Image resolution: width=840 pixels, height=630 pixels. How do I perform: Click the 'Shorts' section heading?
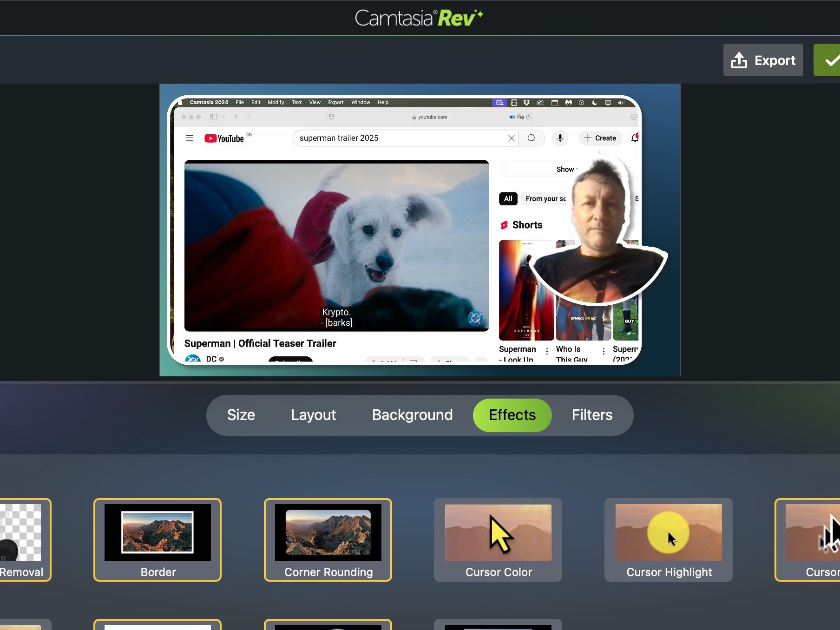[x=527, y=225]
